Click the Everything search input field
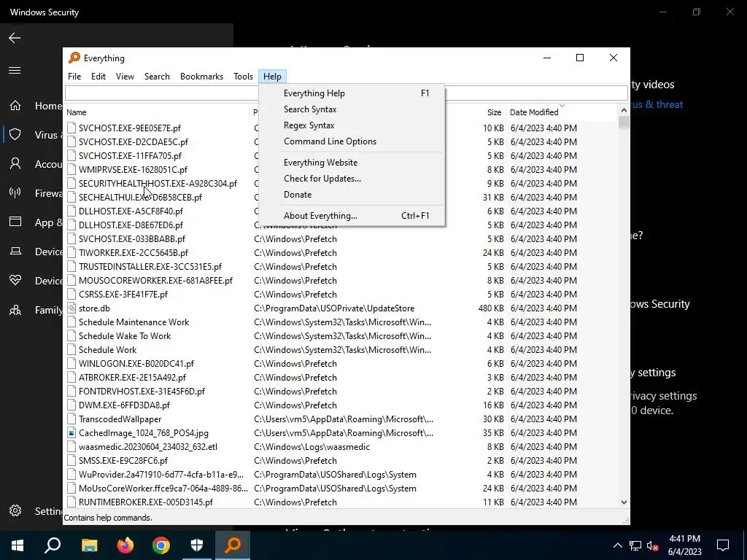747x560 pixels. pos(347,93)
